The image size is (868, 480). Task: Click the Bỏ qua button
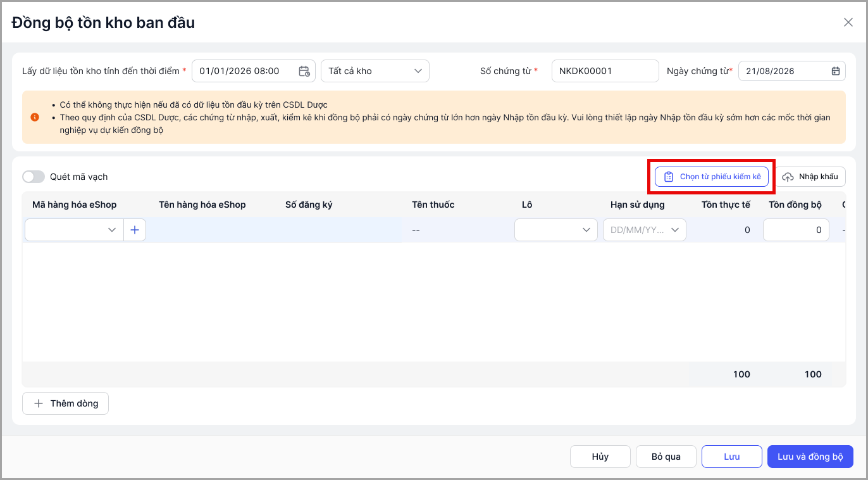point(666,457)
